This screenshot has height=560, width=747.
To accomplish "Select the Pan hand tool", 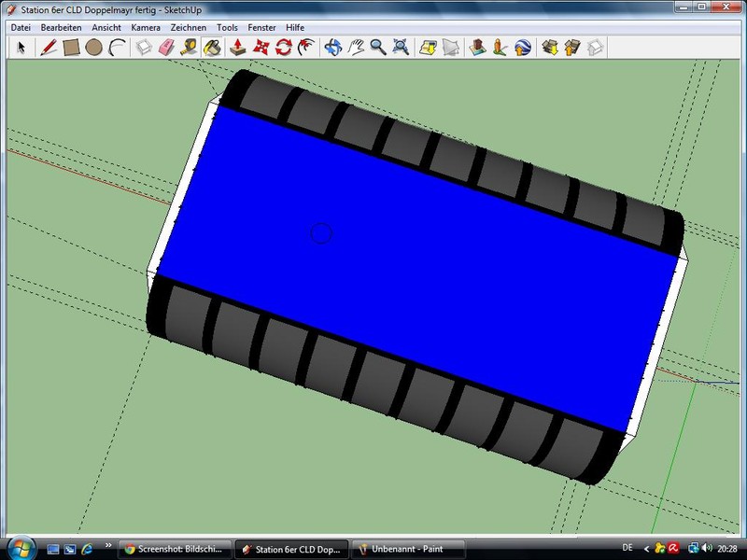I will pyautogui.click(x=356, y=48).
